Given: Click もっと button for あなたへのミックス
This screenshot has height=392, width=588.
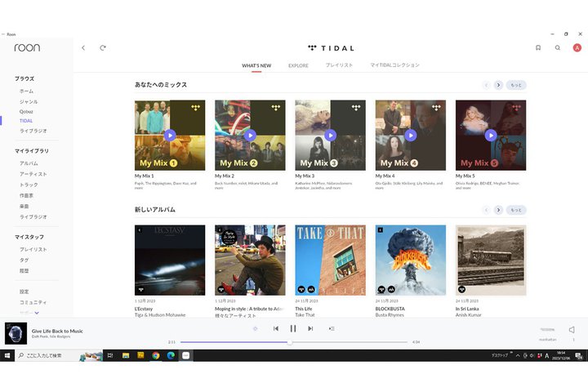Looking at the screenshot, I should (516, 85).
